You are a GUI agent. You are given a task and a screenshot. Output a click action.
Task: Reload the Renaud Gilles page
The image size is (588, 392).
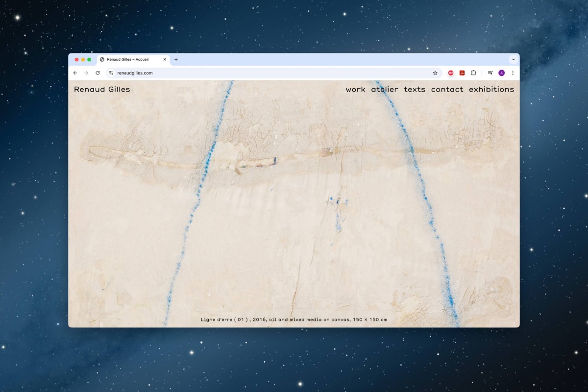[x=98, y=73]
